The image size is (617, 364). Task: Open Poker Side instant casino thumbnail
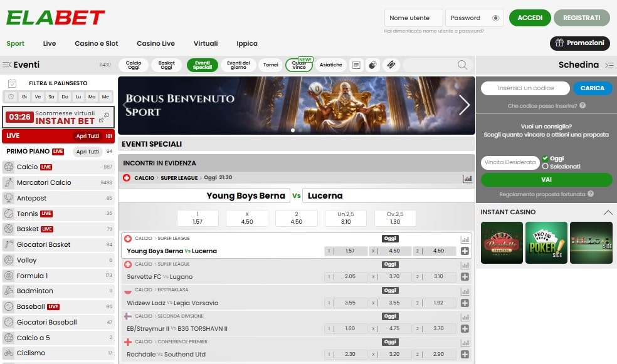point(546,242)
